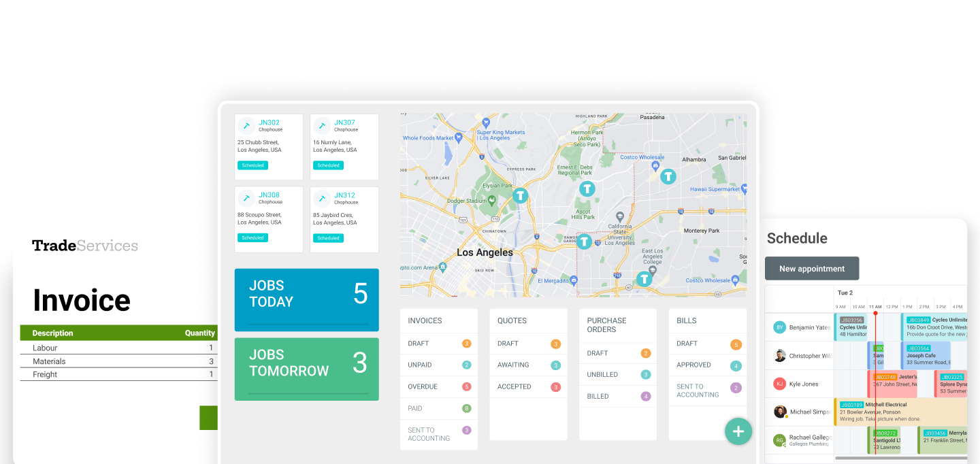
Task: Select the map pin below Ernest E. Debs Park
Action: coord(587,188)
